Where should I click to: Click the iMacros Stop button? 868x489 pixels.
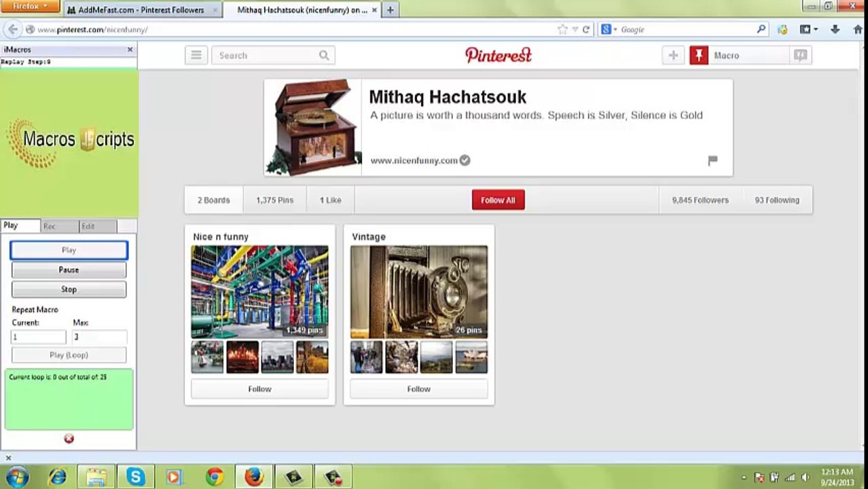(x=69, y=289)
